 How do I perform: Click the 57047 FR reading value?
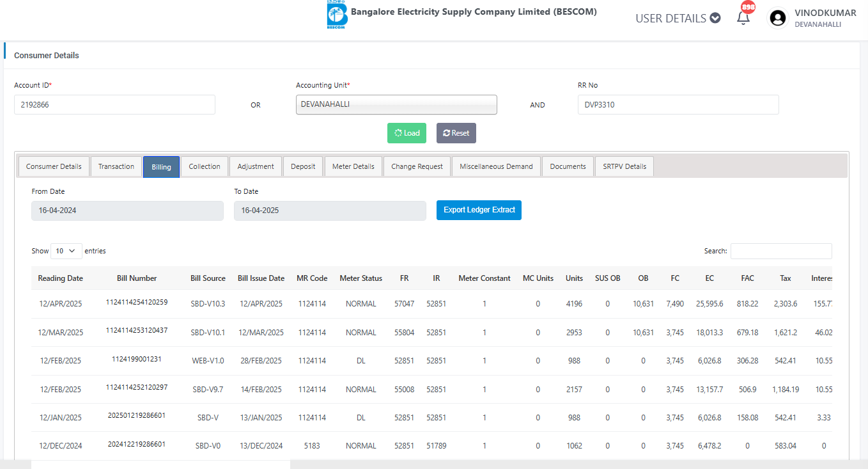(404, 304)
